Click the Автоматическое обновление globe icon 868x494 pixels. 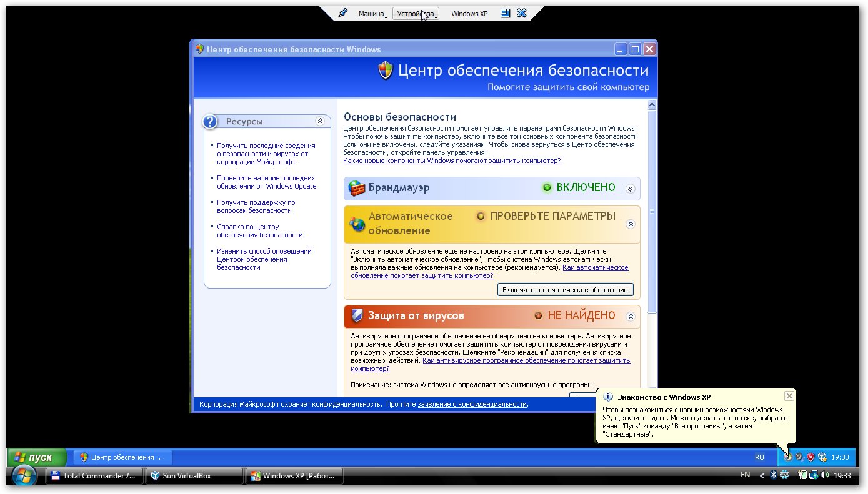[357, 224]
